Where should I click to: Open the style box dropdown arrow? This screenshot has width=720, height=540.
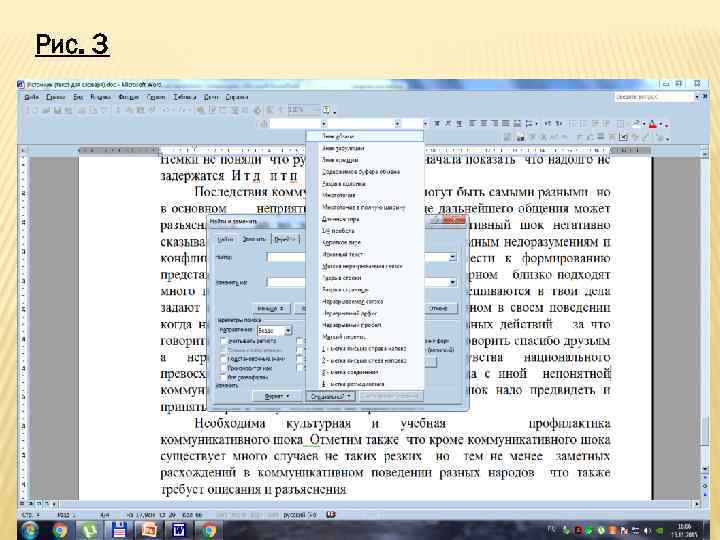click(324, 124)
